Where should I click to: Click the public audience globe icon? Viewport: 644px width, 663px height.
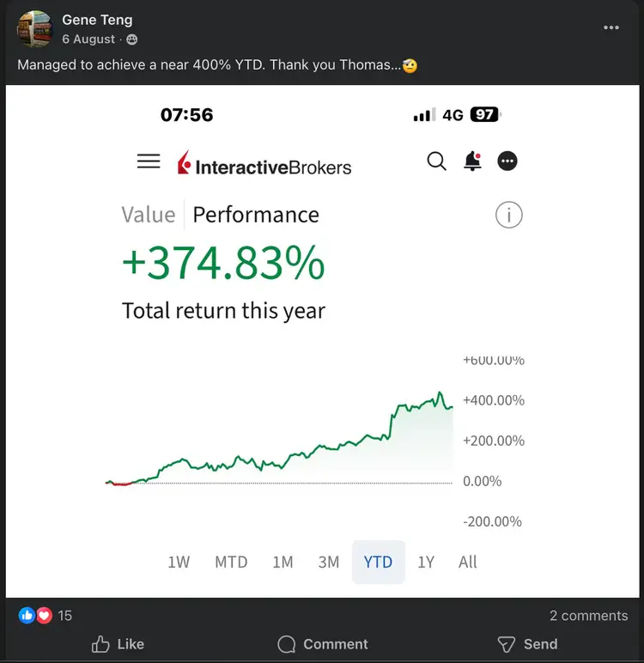(132, 40)
